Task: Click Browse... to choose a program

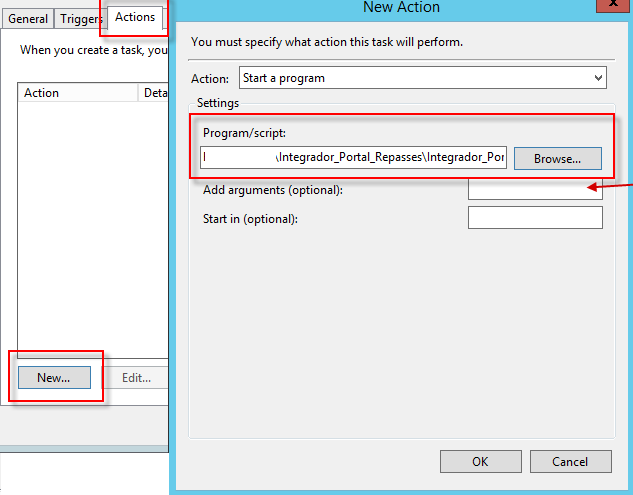Action: coord(557,158)
